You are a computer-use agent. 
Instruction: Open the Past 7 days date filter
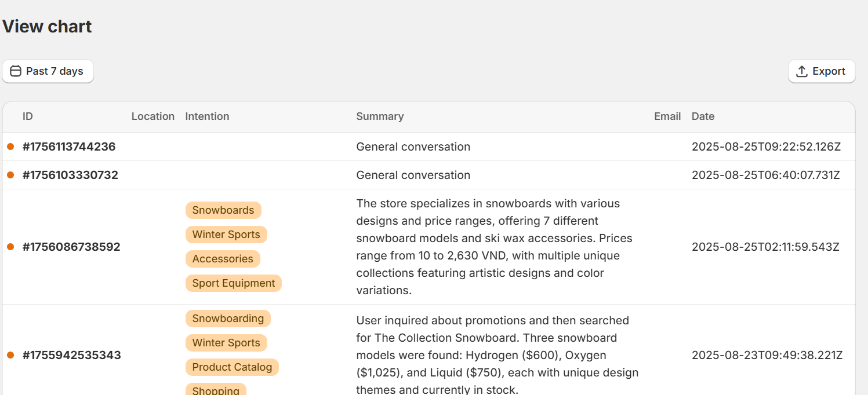[48, 71]
